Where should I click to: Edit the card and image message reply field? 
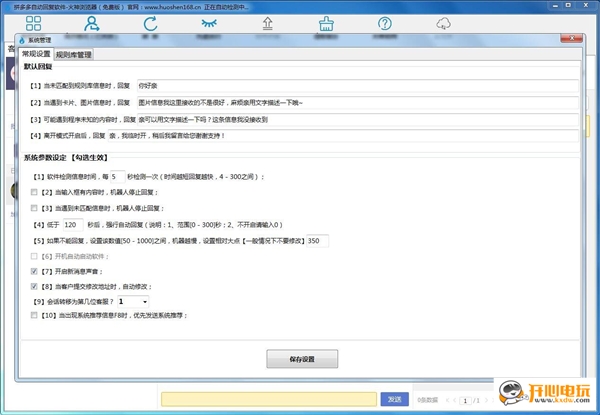(357, 103)
